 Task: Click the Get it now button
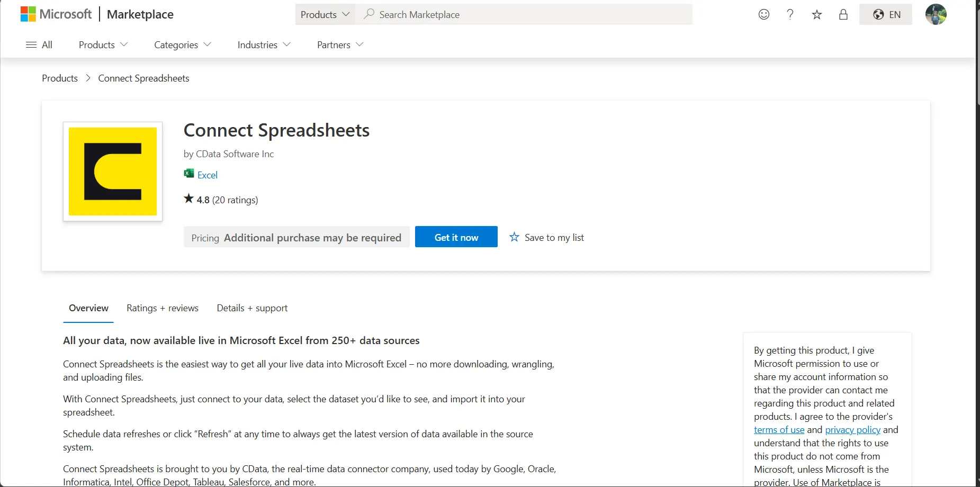[x=456, y=237]
